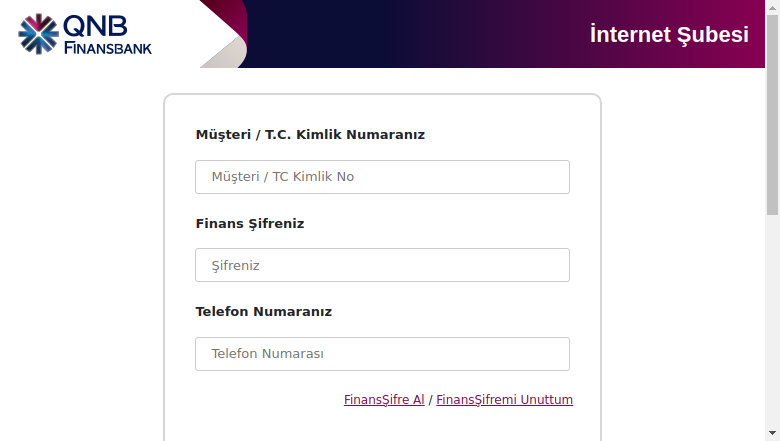Focus the Telefon Numarası input field
Viewport: 780px width, 441px height.
[x=382, y=354]
